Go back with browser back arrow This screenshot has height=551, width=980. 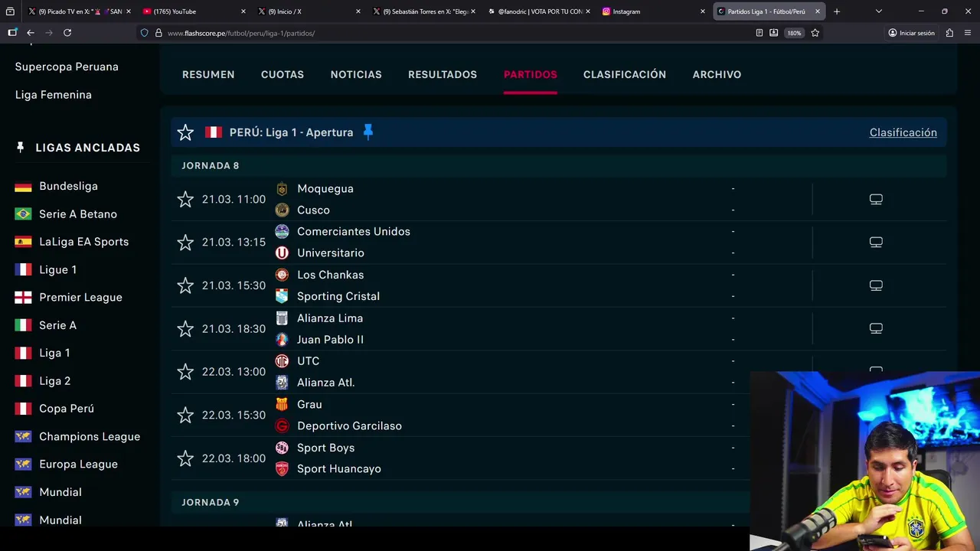point(31,33)
